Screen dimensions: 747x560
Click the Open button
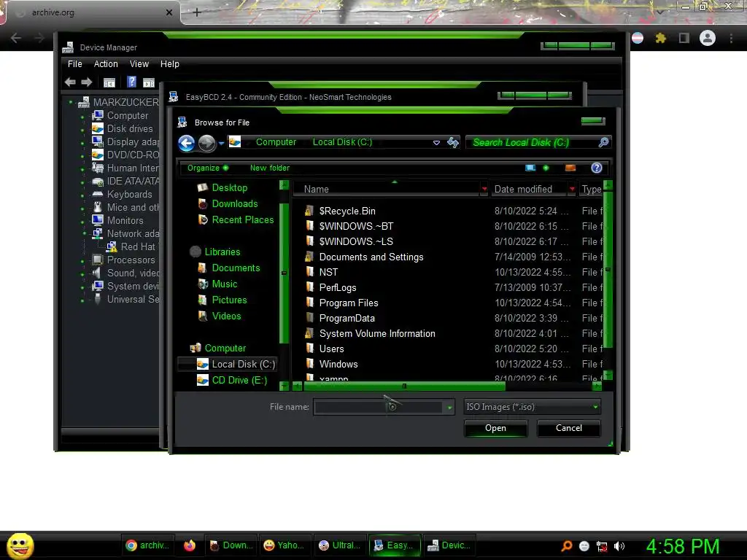point(495,428)
